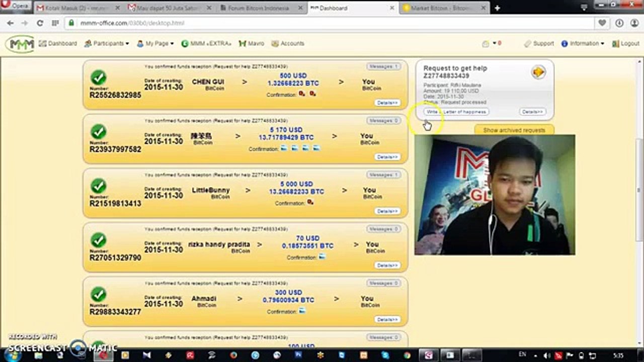Open the confirmation icon in rizka handy pradita row

[322, 256]
